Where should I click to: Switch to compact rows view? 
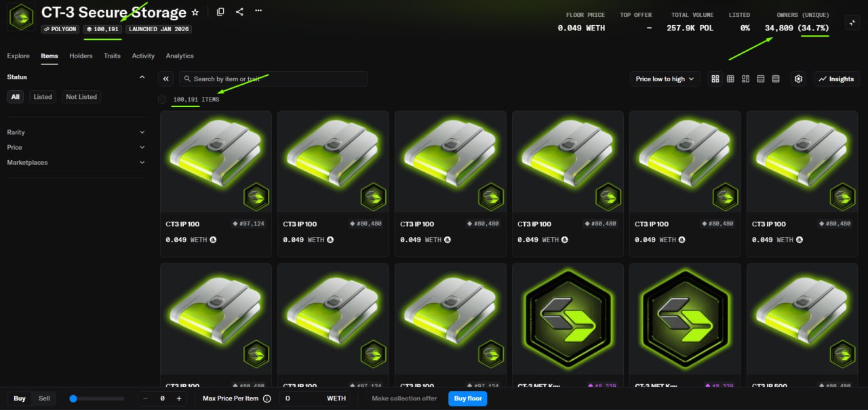[761, 79]
